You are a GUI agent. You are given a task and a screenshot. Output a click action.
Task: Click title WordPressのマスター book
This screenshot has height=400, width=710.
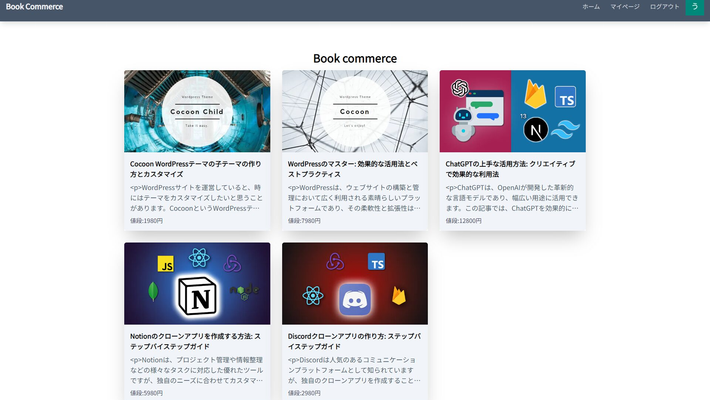tap(353, 169)
